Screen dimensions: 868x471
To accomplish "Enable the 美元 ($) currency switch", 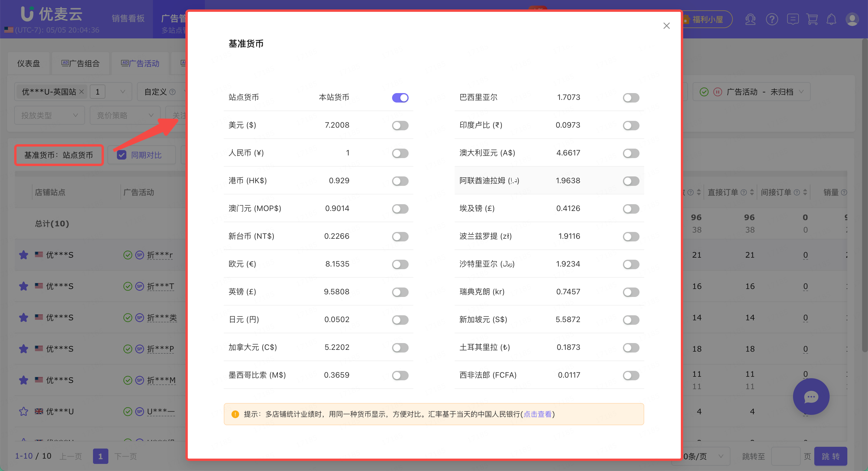I will [400, 125].
